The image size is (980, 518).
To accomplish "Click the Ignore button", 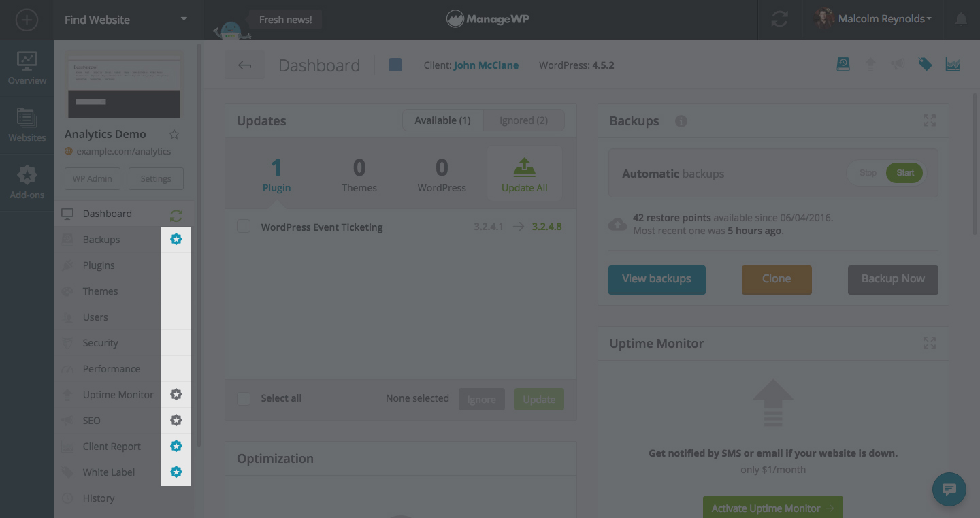I will (481, 400).
